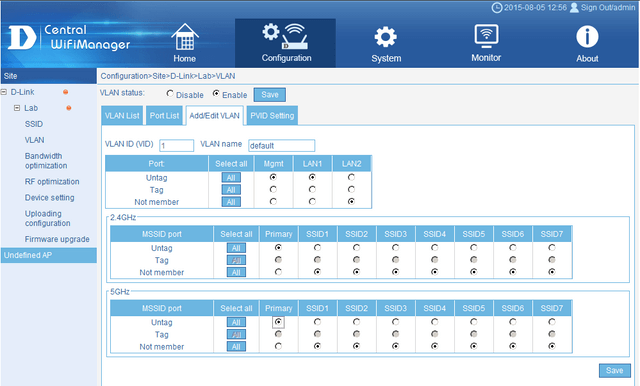
Task: Open Bandwidth optimization in the sidebar
Action: click(x=46, y=161)
